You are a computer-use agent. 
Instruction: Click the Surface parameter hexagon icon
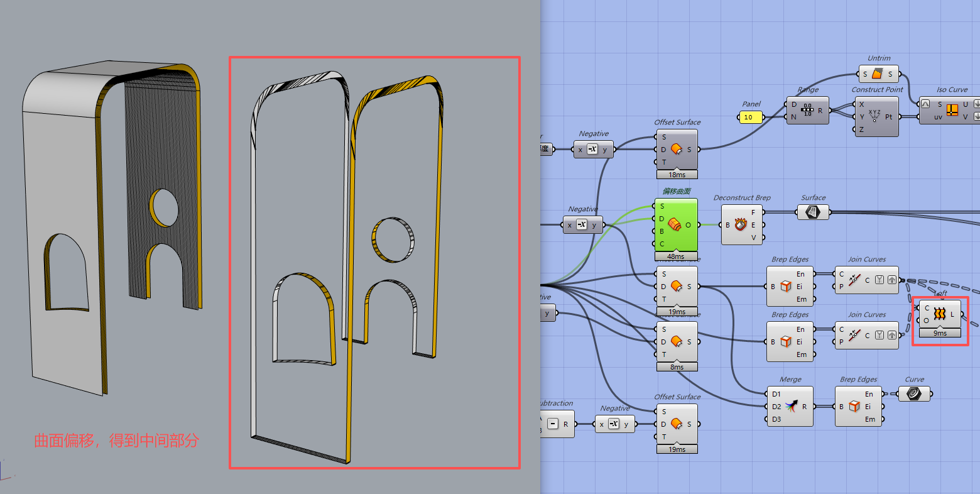tap(813, 212)
